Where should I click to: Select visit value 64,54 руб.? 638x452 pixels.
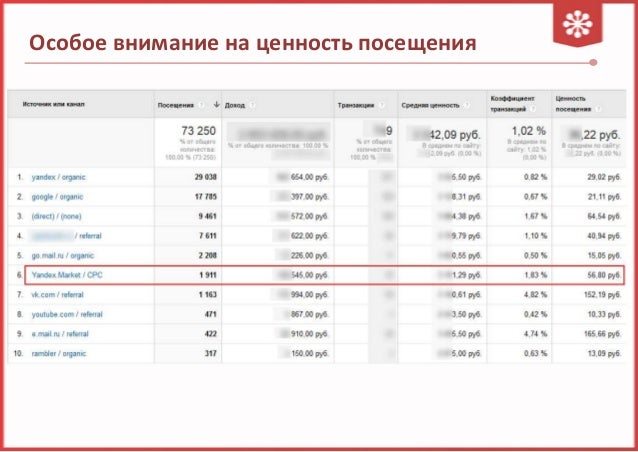[604, 216]
